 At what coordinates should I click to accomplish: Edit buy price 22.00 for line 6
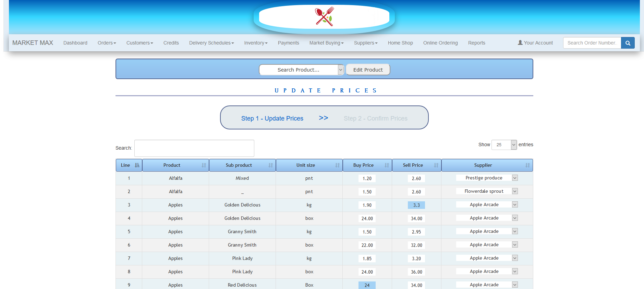367,245
